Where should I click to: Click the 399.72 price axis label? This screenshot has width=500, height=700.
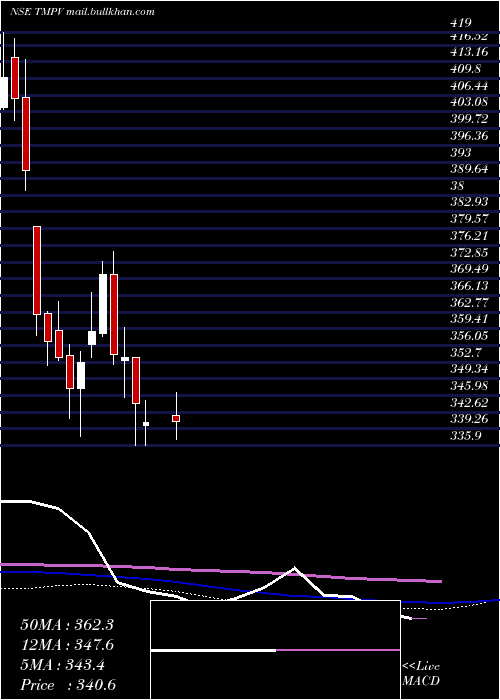point(469,119)
